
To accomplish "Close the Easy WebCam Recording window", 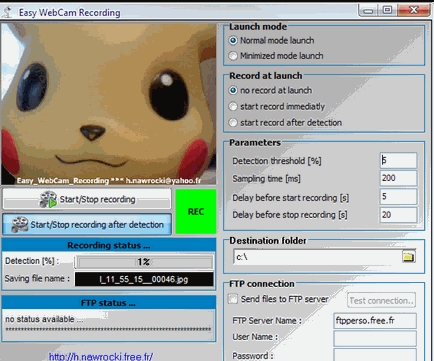I will 414,10.
